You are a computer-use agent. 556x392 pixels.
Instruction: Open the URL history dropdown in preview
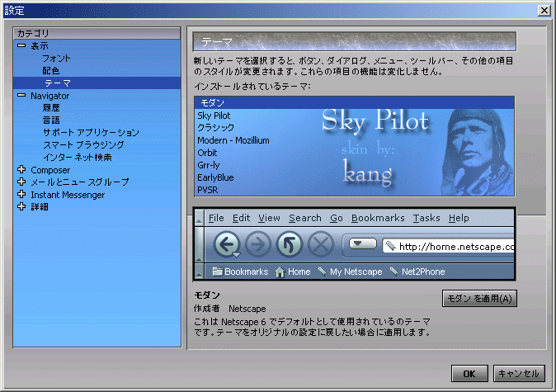[362, 243]
